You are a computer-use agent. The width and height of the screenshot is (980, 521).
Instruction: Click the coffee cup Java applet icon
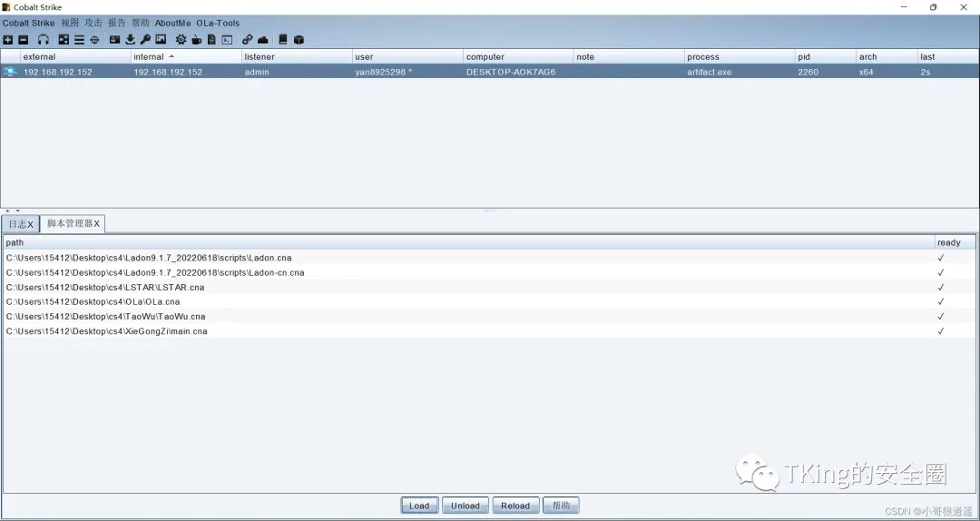(x=196, y=40)
